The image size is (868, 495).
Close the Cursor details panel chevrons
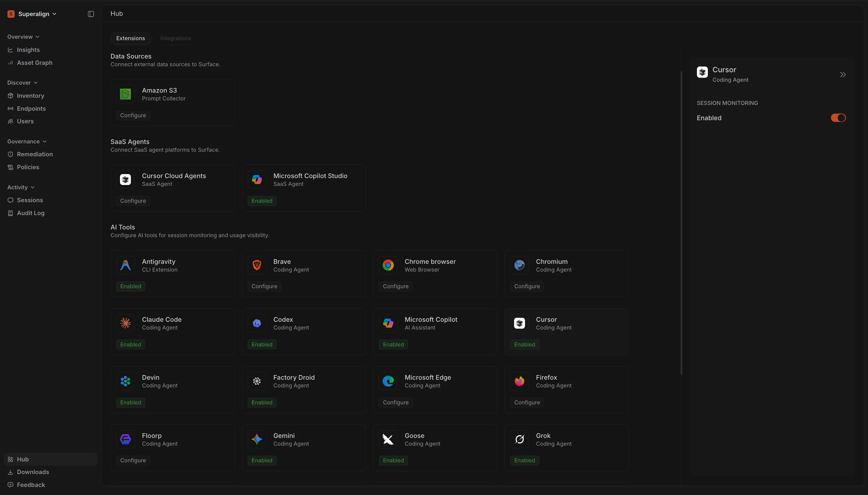click(843, 75)
